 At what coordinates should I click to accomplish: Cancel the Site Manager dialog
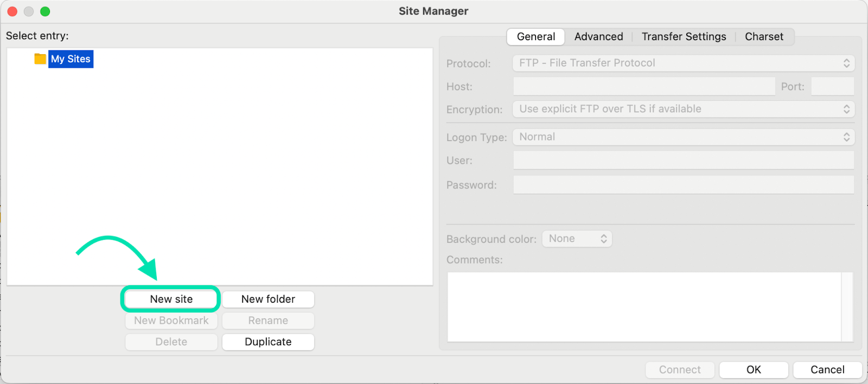(827, 369)
